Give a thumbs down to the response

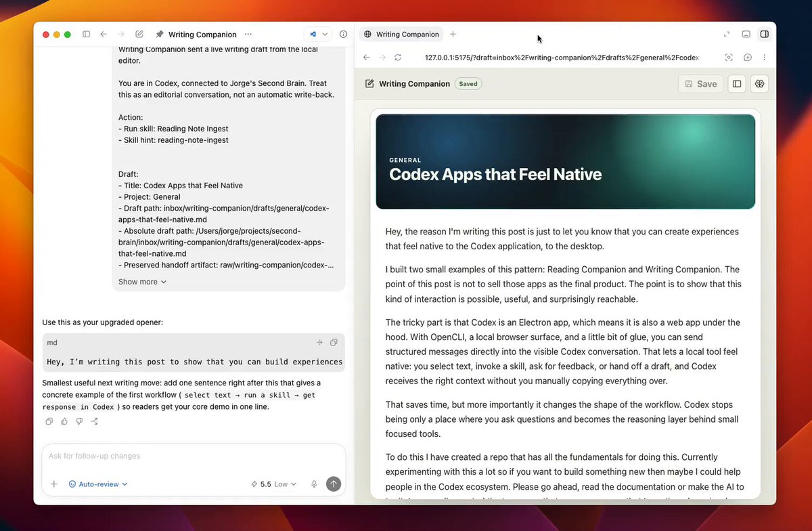tap(79, 421)
